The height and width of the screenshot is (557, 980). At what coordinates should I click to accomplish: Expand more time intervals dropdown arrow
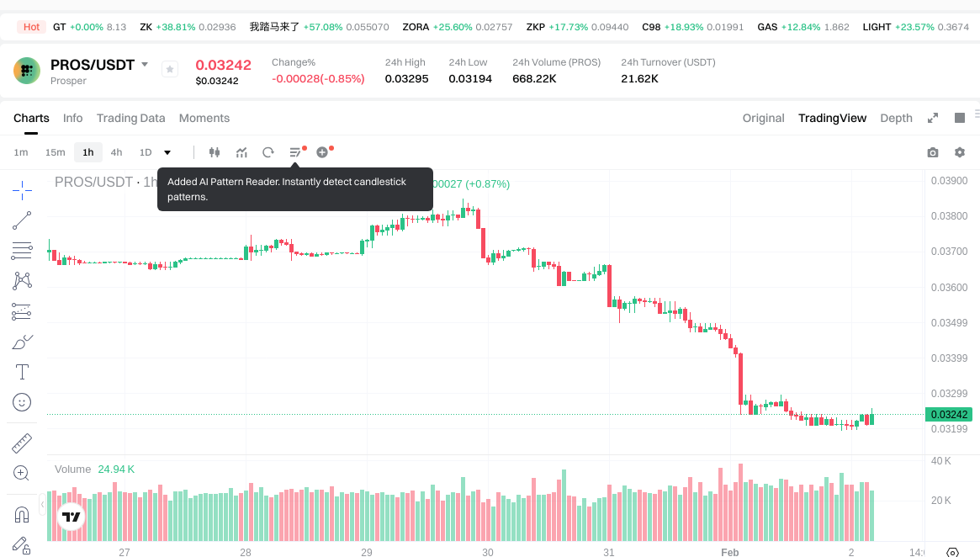[x=167, y=152]
